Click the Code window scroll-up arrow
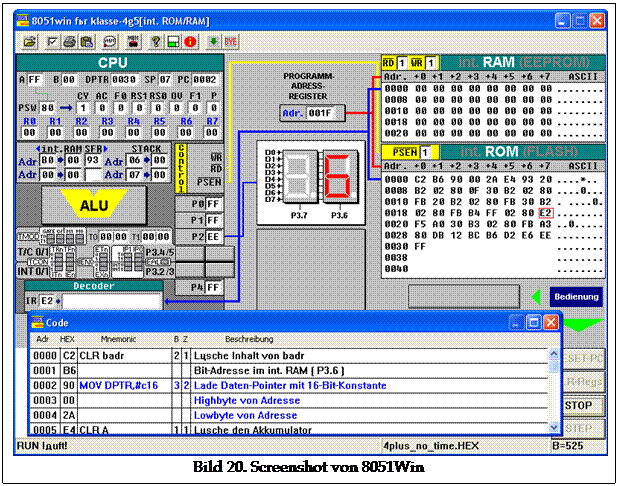The image size is (618, 486). (554, 354)
